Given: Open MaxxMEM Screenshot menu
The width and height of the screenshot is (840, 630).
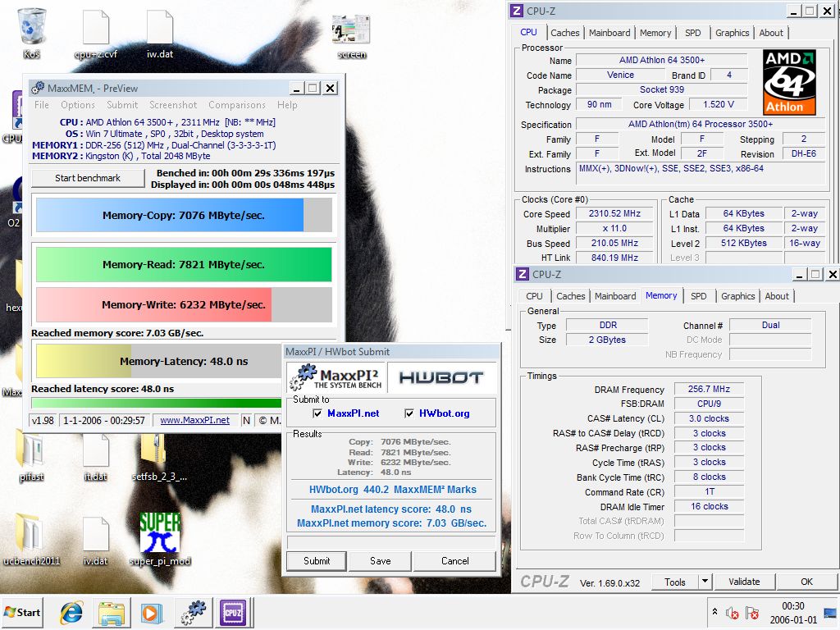Looking at the screenshot, I should (x=173, y=105).
